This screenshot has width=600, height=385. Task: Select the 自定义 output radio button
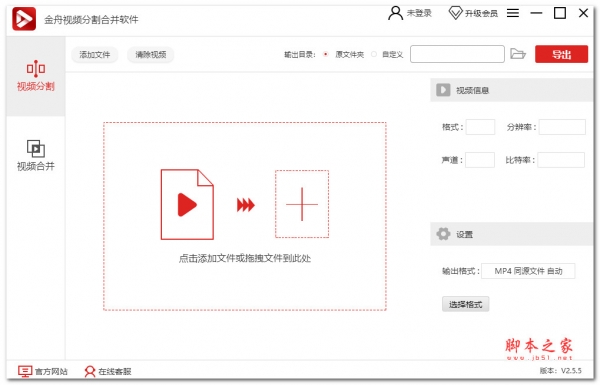tap(374, 54)
